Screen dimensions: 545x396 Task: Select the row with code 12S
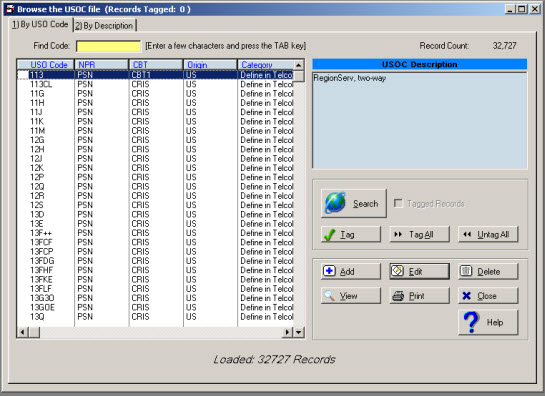pyautogui.click(x=155, y=205)
